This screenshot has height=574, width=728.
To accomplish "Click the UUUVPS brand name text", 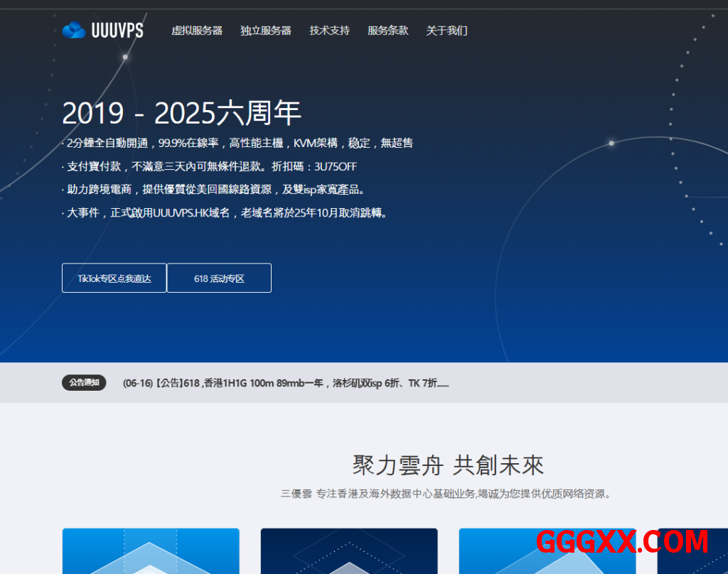I will [x=117, y=31].
